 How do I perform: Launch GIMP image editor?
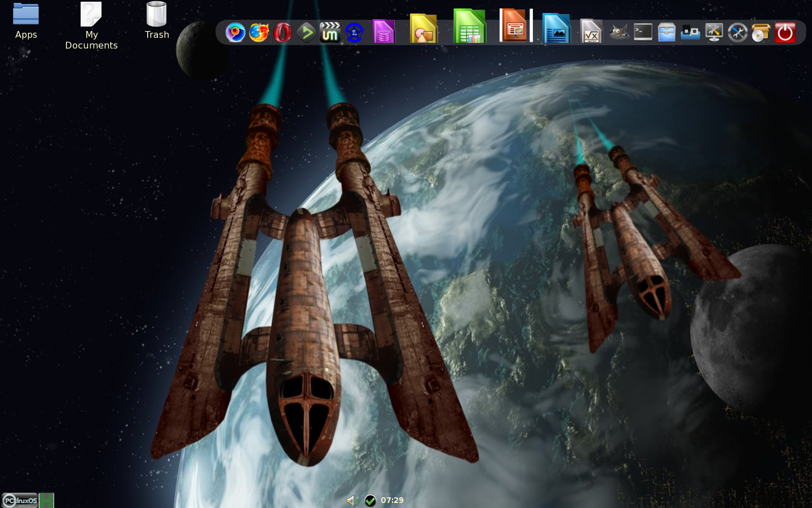[619, 32]
